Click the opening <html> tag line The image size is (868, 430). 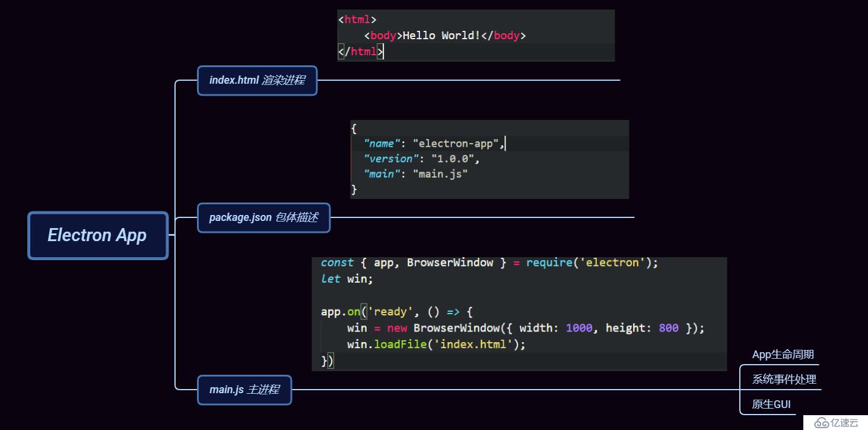[x=357, y=20]
